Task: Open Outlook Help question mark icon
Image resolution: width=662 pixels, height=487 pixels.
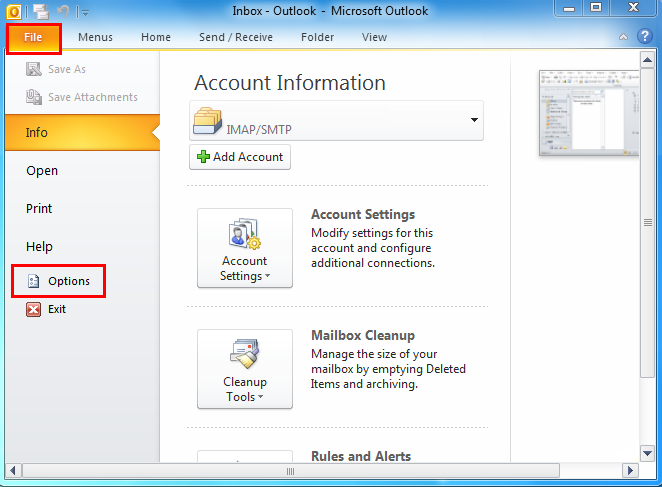Action: click(x=645, y=36)
